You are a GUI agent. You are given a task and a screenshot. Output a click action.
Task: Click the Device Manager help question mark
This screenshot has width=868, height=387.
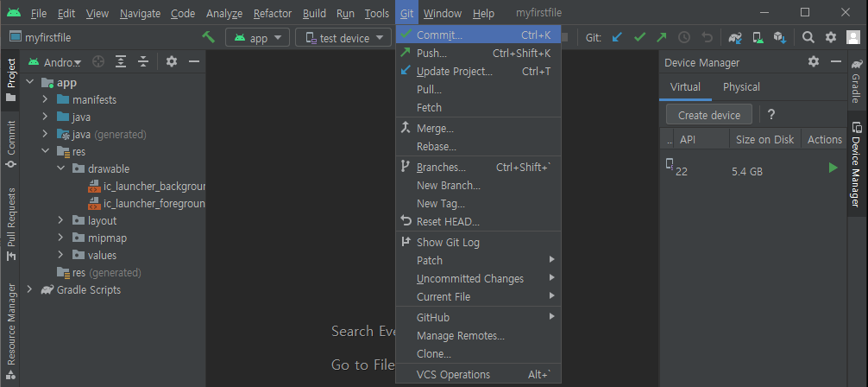pyautogui.click(x=771, y=115)
